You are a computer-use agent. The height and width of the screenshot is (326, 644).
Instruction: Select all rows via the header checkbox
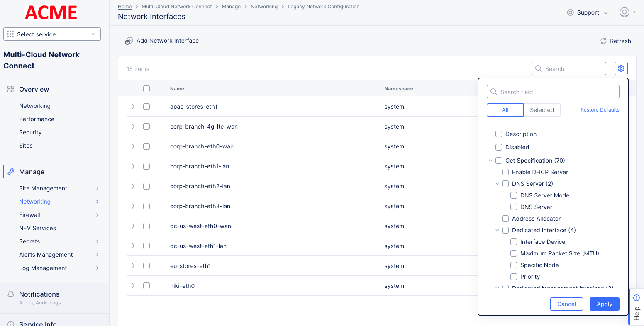(x=146, y=88)
